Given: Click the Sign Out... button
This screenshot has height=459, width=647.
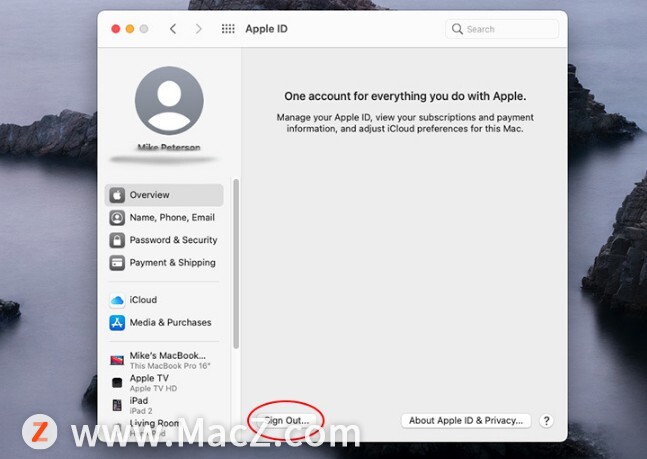Looking at the screenshot, I should coord(286,421).
